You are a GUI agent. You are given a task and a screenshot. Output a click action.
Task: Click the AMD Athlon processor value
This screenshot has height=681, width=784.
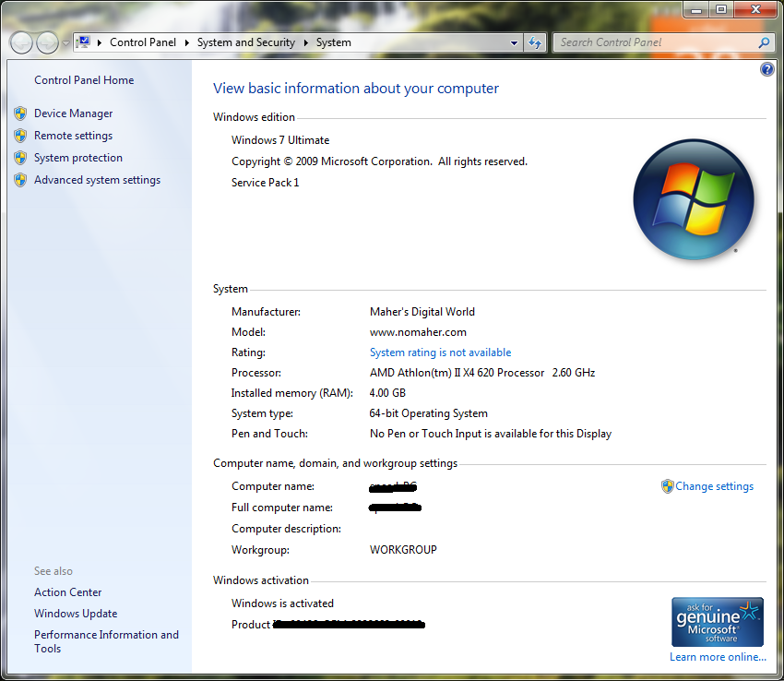tap(482, 373)
